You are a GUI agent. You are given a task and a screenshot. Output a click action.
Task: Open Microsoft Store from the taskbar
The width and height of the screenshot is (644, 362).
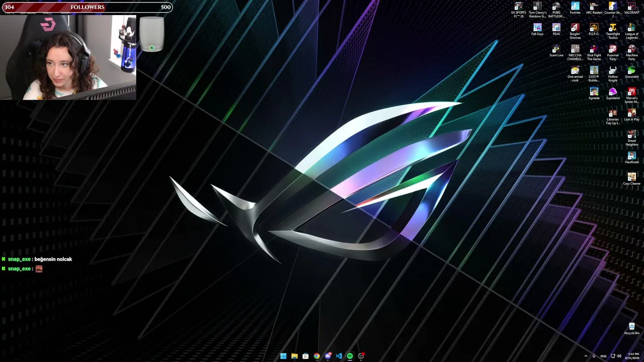tap(305, 356)
